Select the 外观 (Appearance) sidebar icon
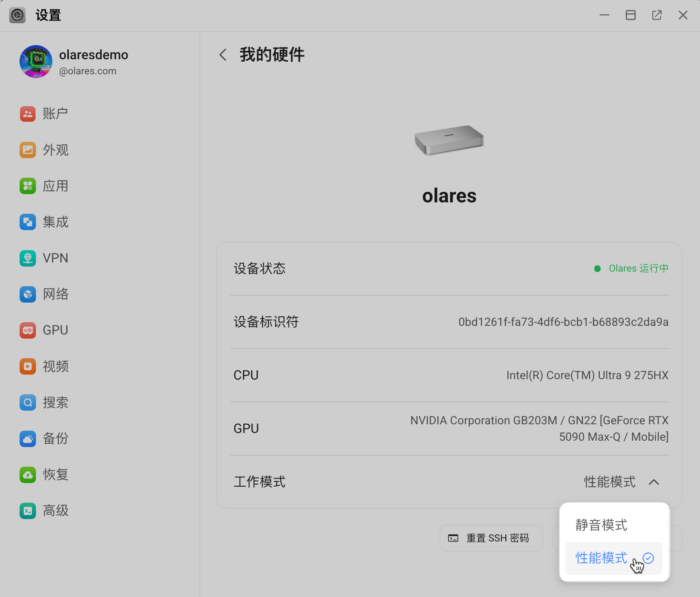This screenshot has height=597, width=700. (28, 150)
